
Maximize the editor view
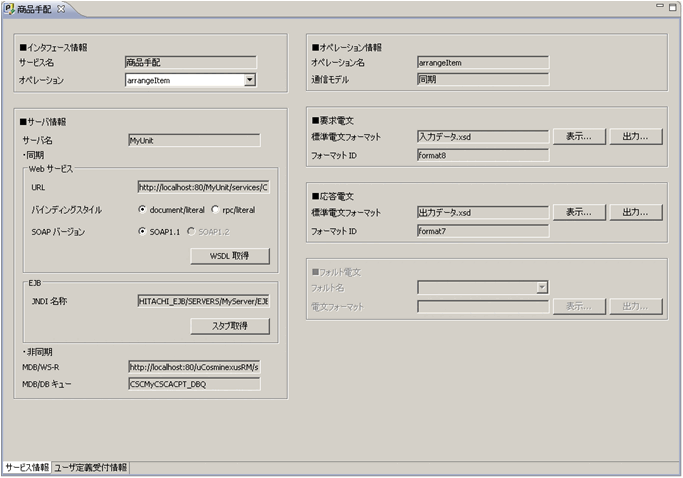(x=673, y=7)
